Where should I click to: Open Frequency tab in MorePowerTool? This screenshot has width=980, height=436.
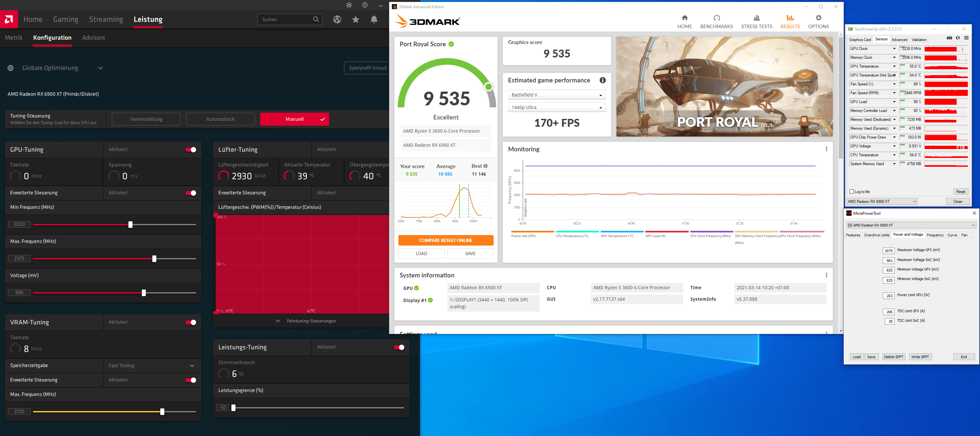click(935, 235)
